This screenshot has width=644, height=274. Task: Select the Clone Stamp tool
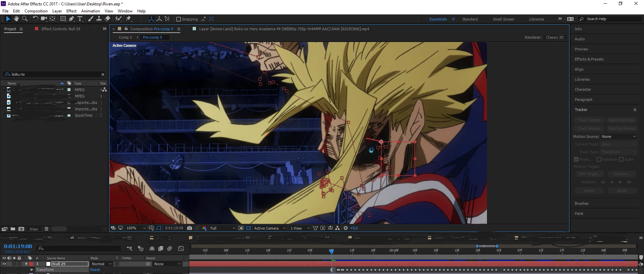point(99,19)
